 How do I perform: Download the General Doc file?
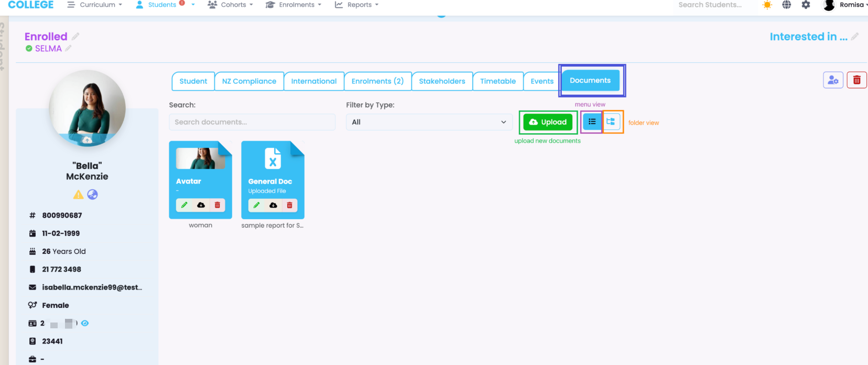coord(273,205)
